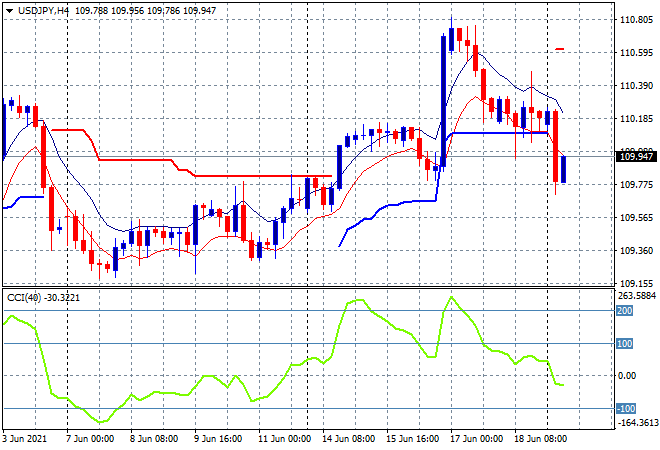Click the 7 Jun 00:00 time label
This screenshot has width=660, height=450.
pos(90,439)
